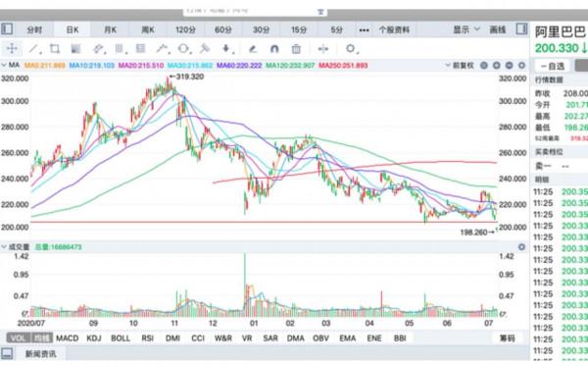Click the 自选 watchlist button
This screenshot has height=366, width=588.
(553, 66)
